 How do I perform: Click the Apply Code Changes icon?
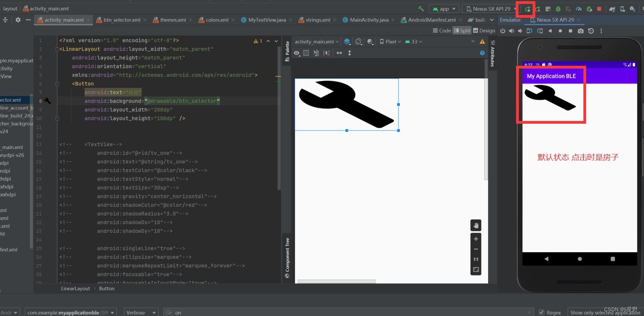point(548,9)
